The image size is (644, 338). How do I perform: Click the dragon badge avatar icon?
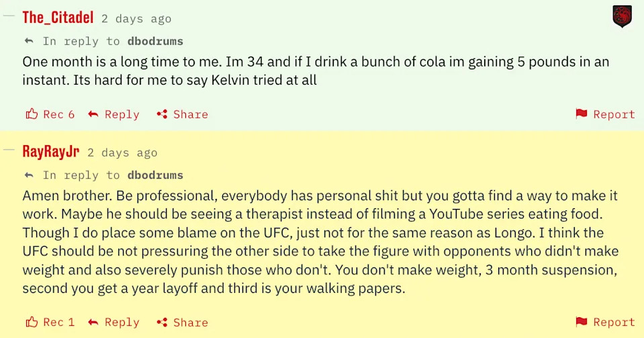pos(622,16)
